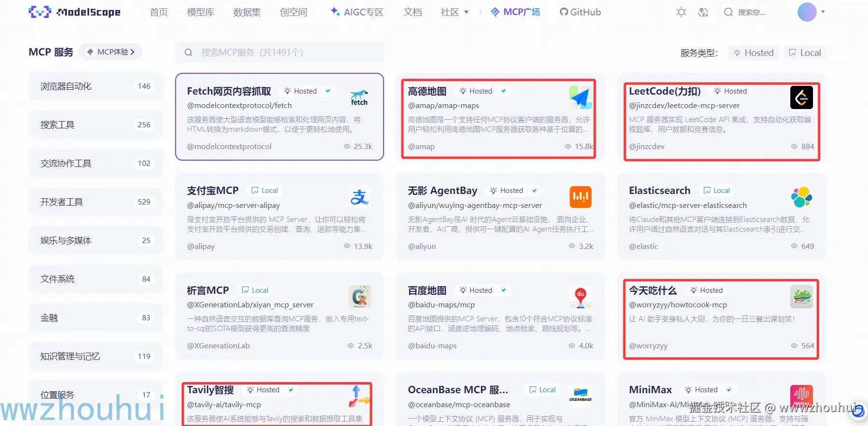Toggle the Hosted service type filter
Viewport: 868px width, 426px height.
[x=753, y=53]
